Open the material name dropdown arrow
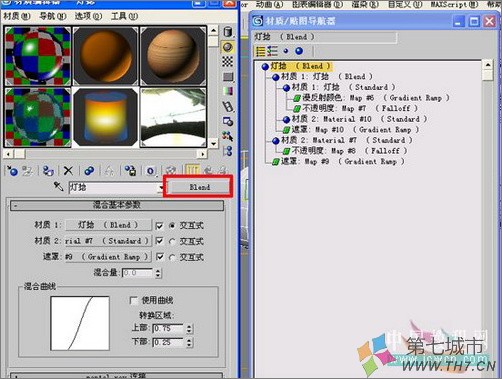Image resolution: width=502 pixels, height=379 pixels. pos(161,188)
